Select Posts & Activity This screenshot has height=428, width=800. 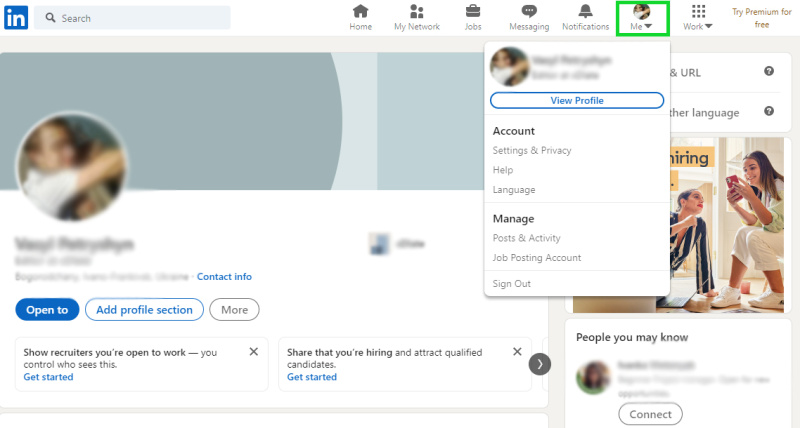(526, 238)
